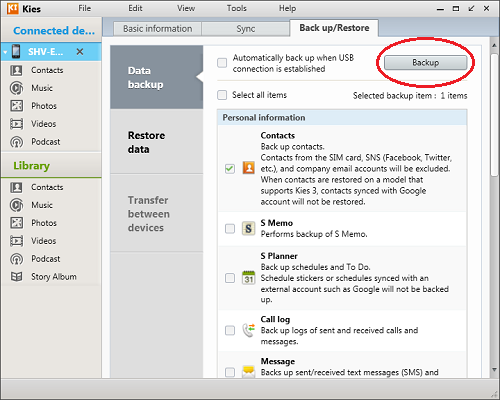Open Contacts icon under connected device

(x=16, y=70)
